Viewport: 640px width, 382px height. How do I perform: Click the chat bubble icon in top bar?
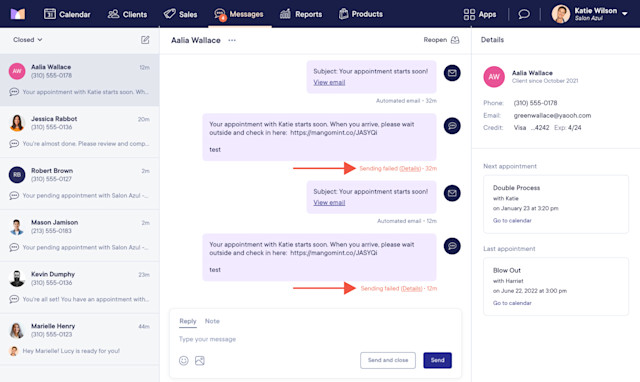[524, 14]
